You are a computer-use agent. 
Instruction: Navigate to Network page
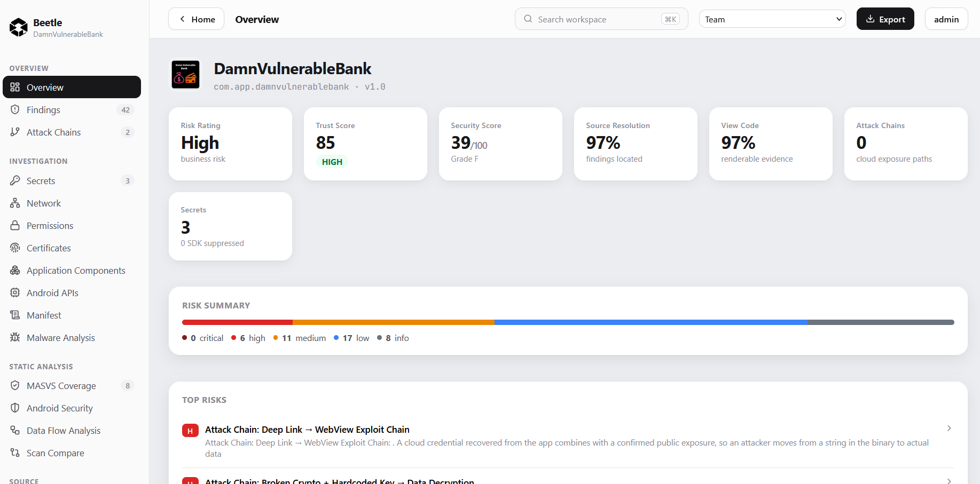[x=72, y=203]
